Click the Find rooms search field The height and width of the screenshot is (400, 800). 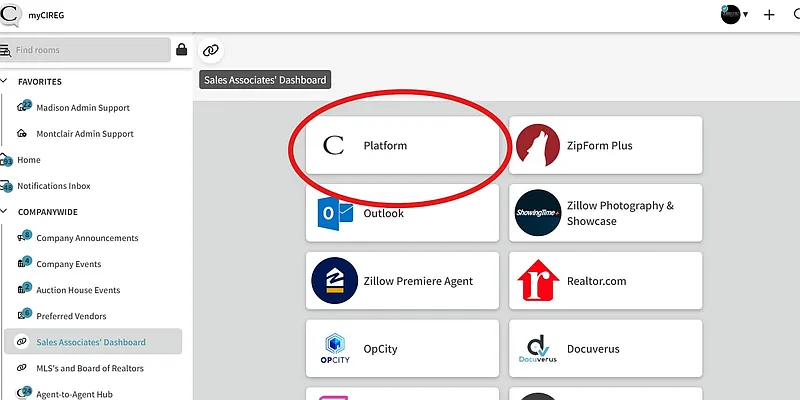[90, 50]
